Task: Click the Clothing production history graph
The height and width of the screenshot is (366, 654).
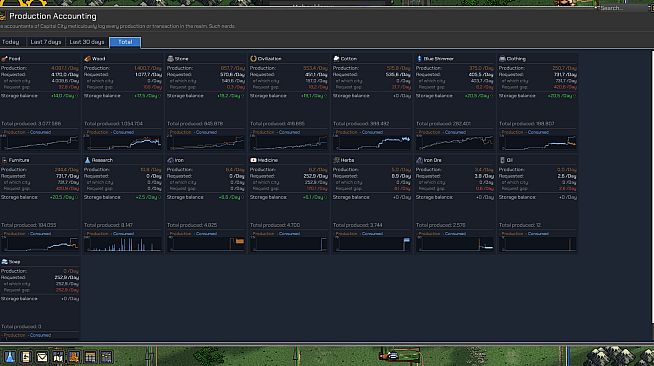Action: point(538,143)
